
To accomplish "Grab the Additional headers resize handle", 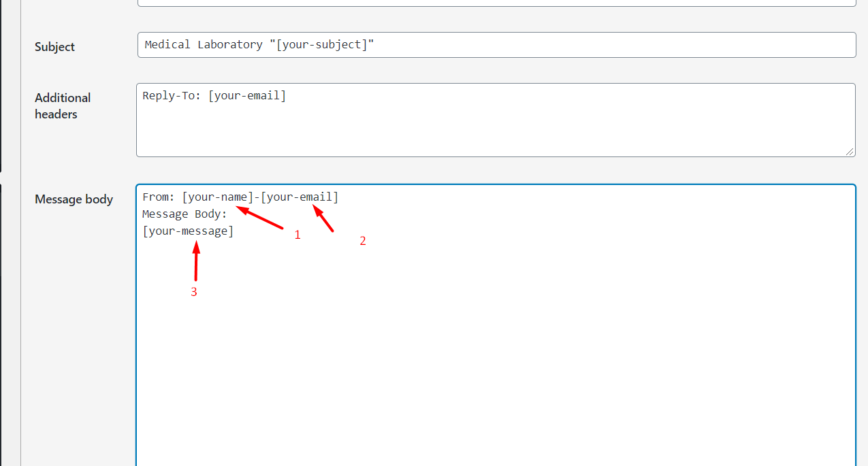I will 850,152.
